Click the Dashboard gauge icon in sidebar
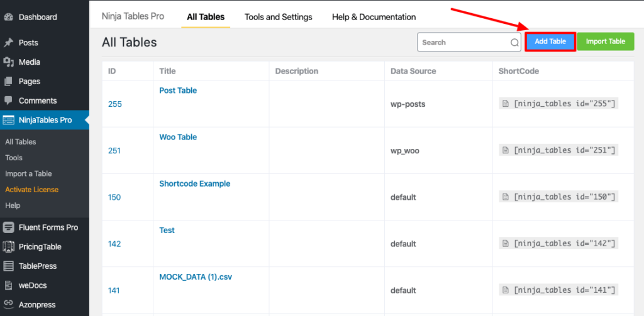644x316 pixels. 9,17
